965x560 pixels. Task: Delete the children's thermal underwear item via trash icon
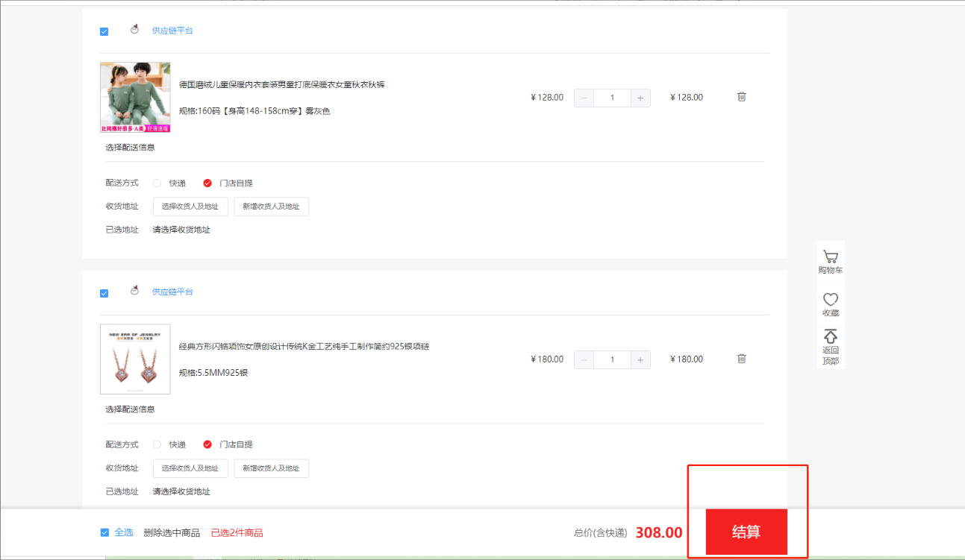click(741, 97)
